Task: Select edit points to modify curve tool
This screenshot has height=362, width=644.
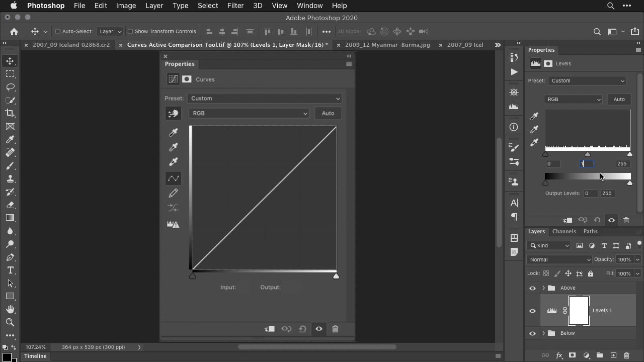Action: [173, 178]
